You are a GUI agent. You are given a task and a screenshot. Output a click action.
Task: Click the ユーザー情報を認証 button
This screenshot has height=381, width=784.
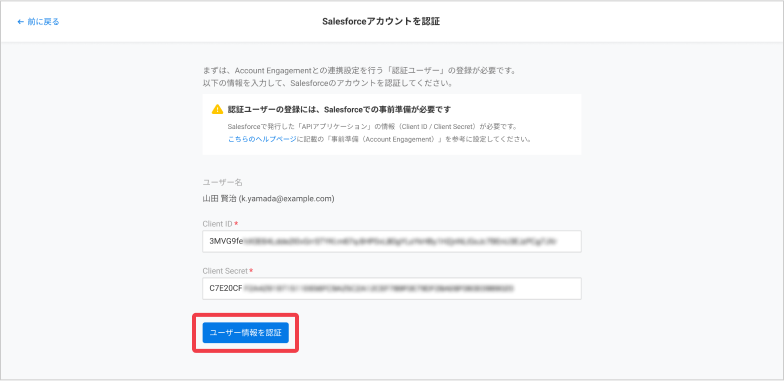point(246,332)
